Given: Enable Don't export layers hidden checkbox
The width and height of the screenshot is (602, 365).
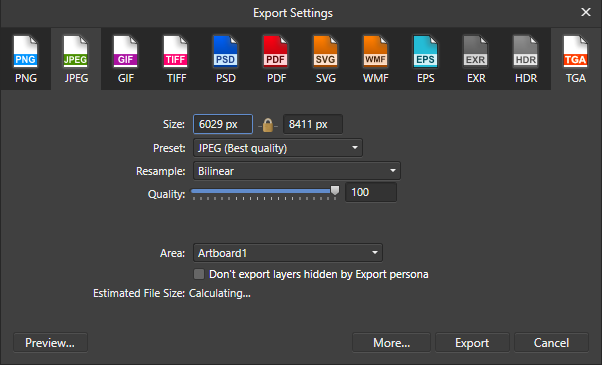Looking at the screenshot, I should [x=199, y=274].
